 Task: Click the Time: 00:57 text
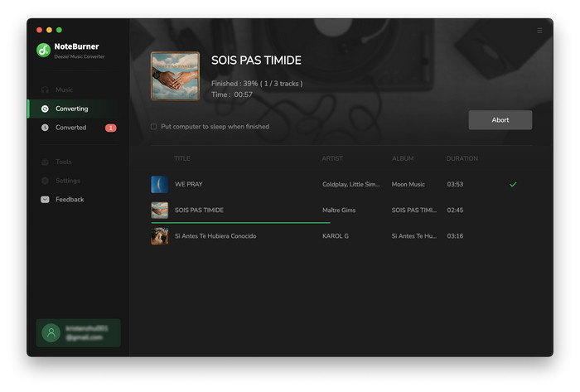[x=232, y=94]
